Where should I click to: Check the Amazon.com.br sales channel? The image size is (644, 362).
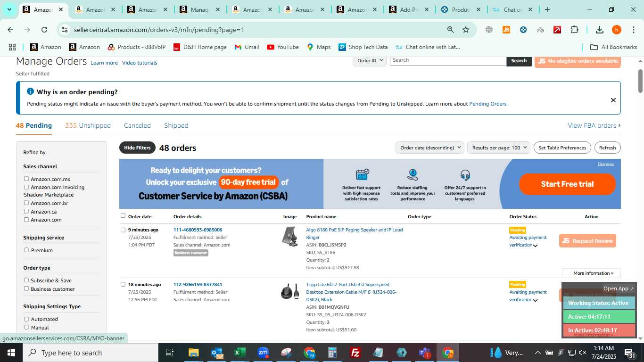pos(26,203)
